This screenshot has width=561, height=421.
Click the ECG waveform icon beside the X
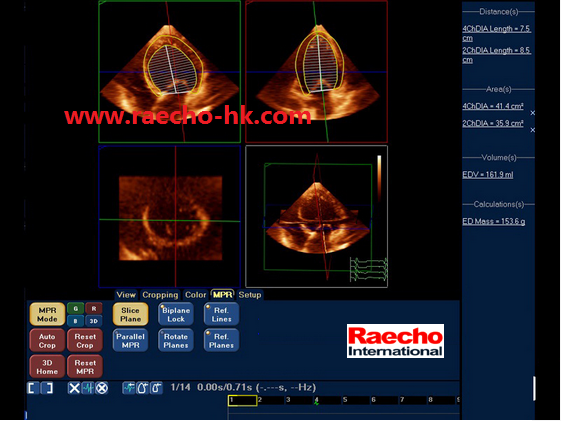(x=87, y=388)
